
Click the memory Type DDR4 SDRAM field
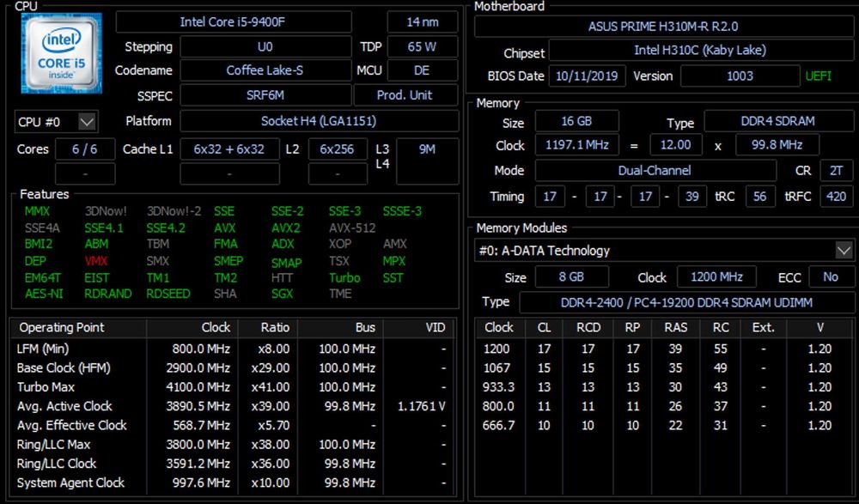coord(778,121)
